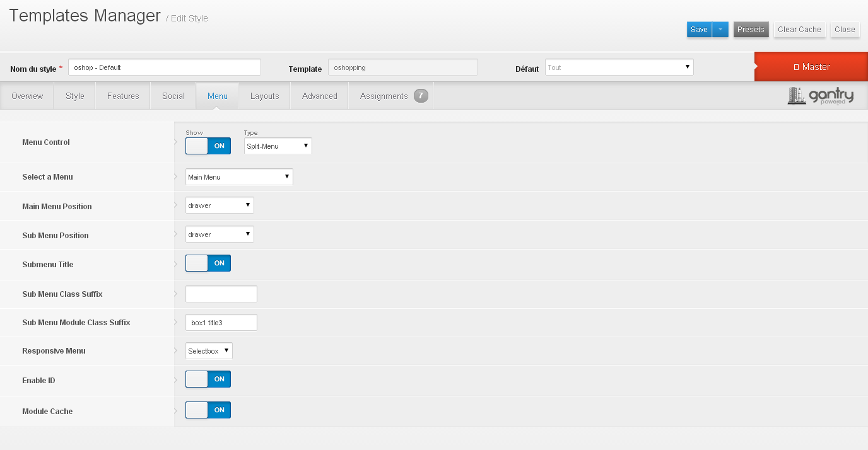This screenshot has width=868, height=450.
Task: Open the menu Type dropdown
Action: point(278,146)
